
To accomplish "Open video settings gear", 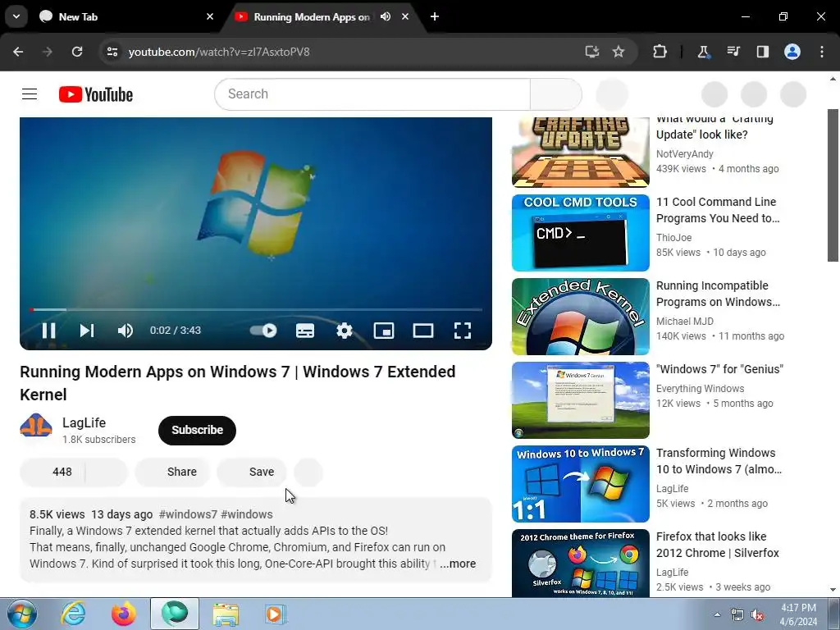I will click(345, 331).
